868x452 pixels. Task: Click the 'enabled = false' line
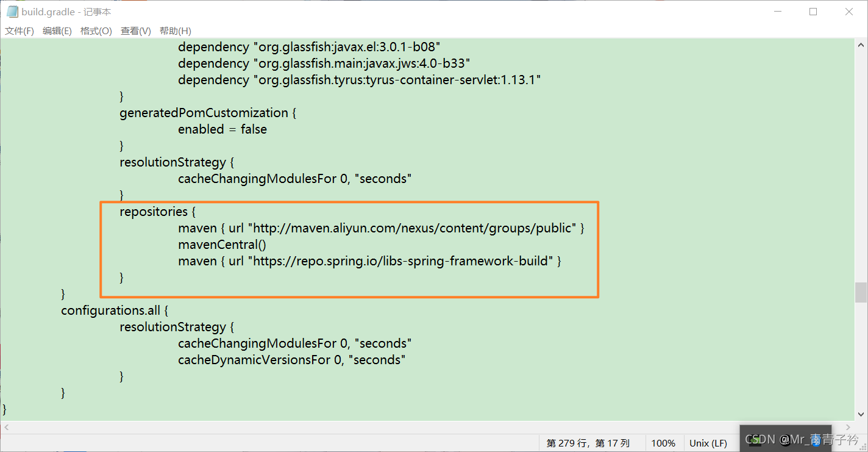point(222,129)
